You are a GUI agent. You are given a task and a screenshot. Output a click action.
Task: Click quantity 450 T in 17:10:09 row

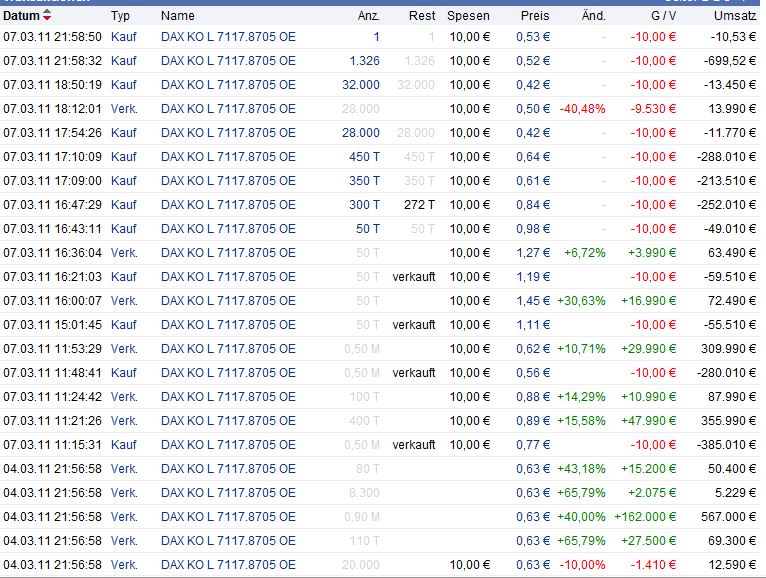(364, 157)
